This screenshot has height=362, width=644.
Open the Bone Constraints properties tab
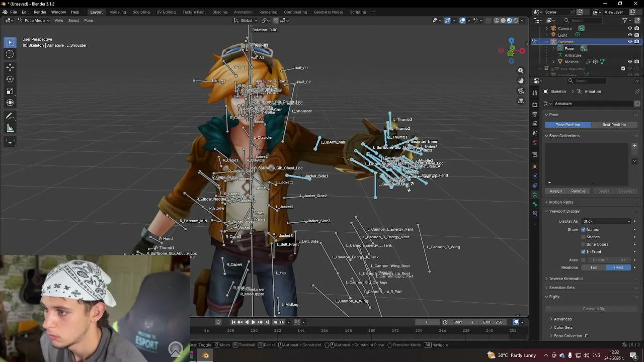pyautogui.click(x=535, y=214)
